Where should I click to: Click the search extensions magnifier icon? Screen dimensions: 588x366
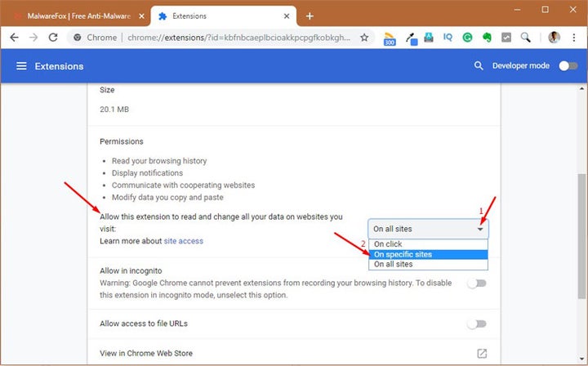click(479, 66)
